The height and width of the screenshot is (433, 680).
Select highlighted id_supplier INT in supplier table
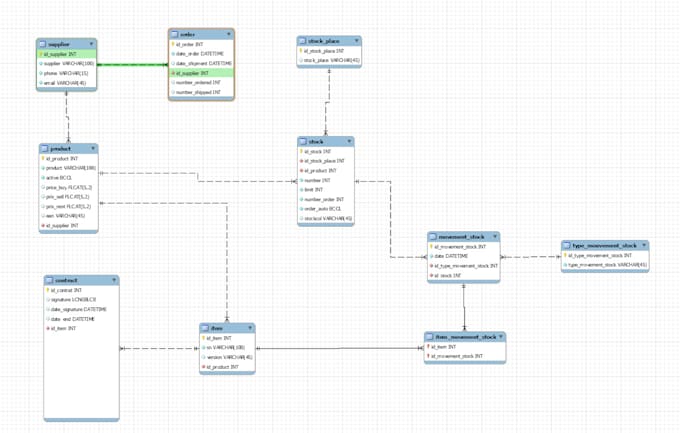click(67, 54)
